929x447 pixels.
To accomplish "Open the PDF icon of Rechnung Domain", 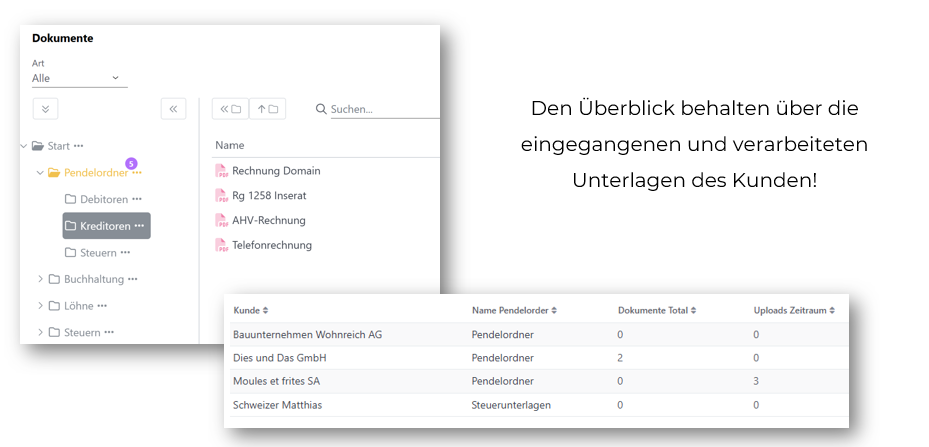I will pos(222,171).
